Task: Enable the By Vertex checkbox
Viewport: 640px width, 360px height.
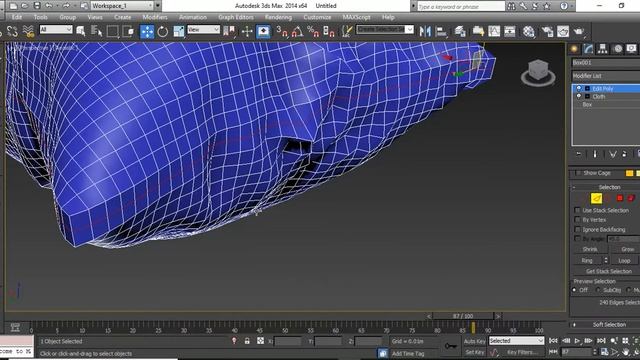Action: [577, 220]
